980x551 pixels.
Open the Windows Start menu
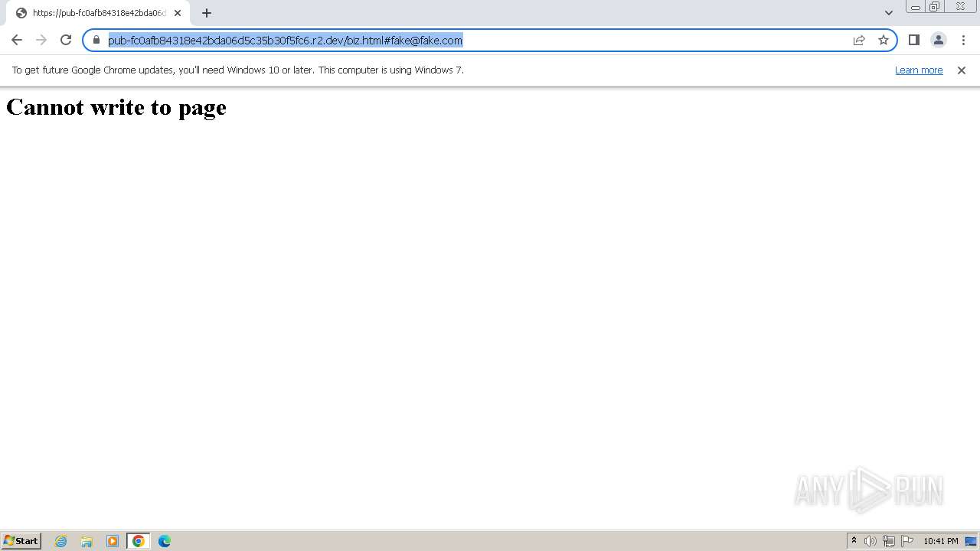coord(21,540)
